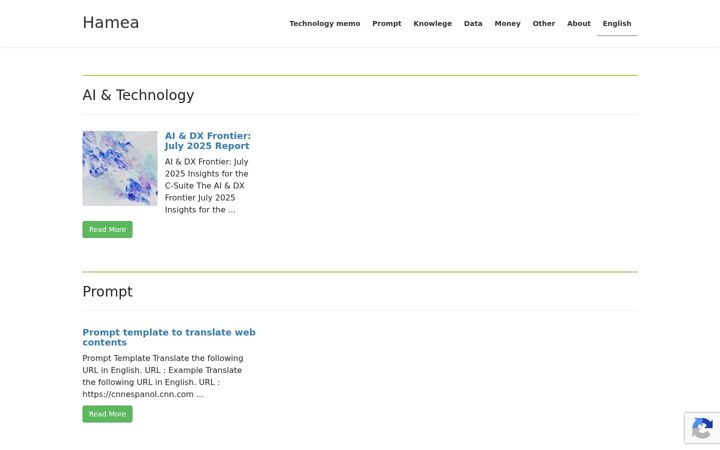Select the Money menu item

[x=507, y=23]
